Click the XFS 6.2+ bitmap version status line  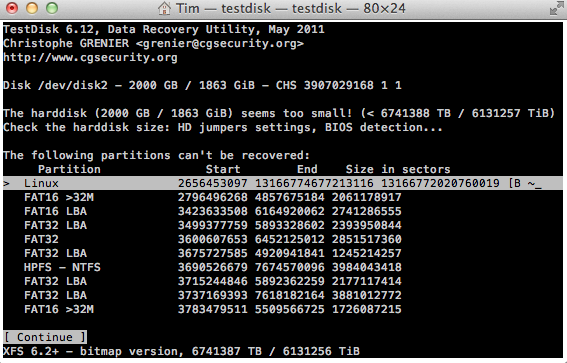pos(182,351)
